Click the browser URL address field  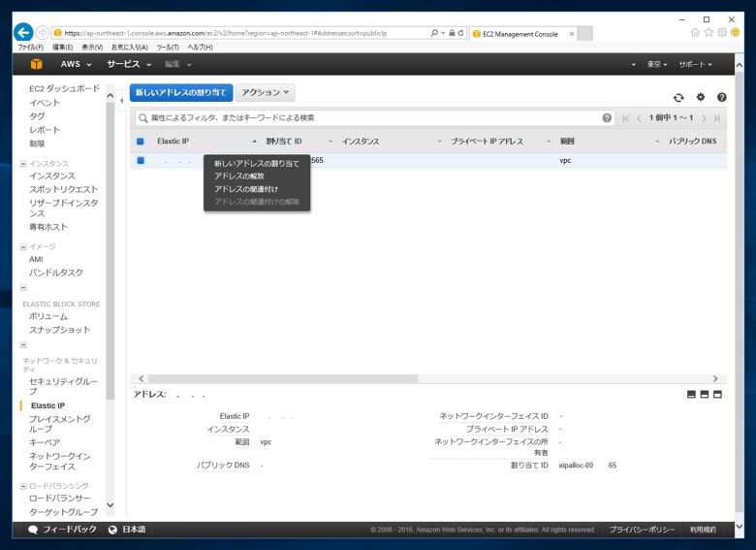point(239,33)
